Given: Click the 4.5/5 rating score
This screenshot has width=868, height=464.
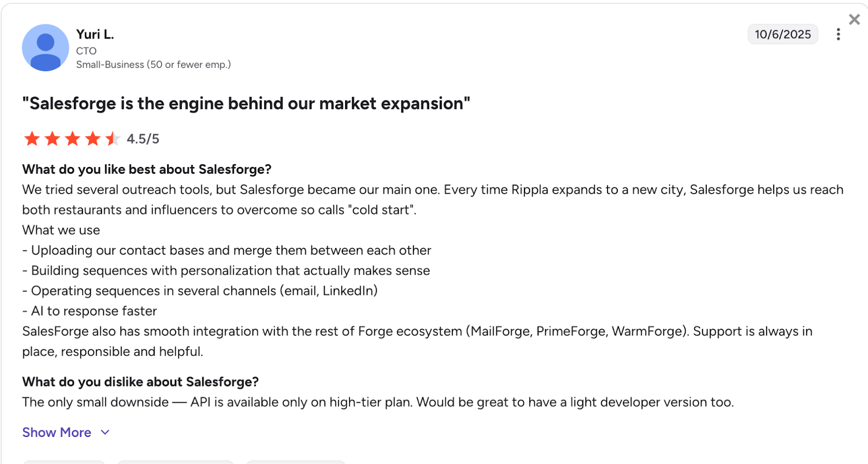Looking at the screenshot, I should (x=143, y=139).
